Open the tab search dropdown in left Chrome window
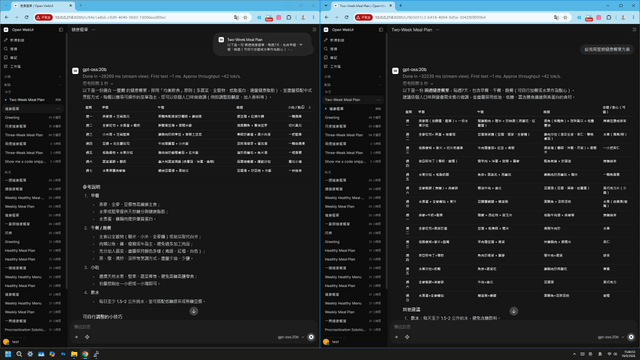 [x=6, y=6]
